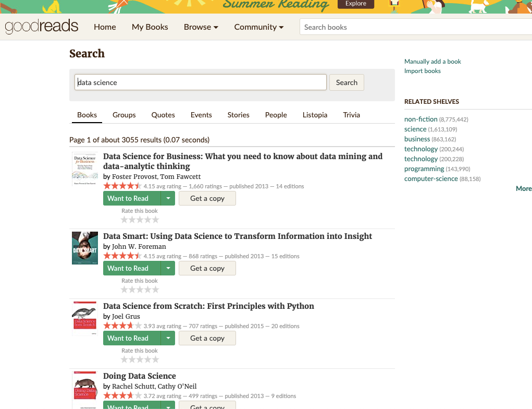Get a copy of Data Smart
This screenshot has height=409, width=532.
coord(207,268)
